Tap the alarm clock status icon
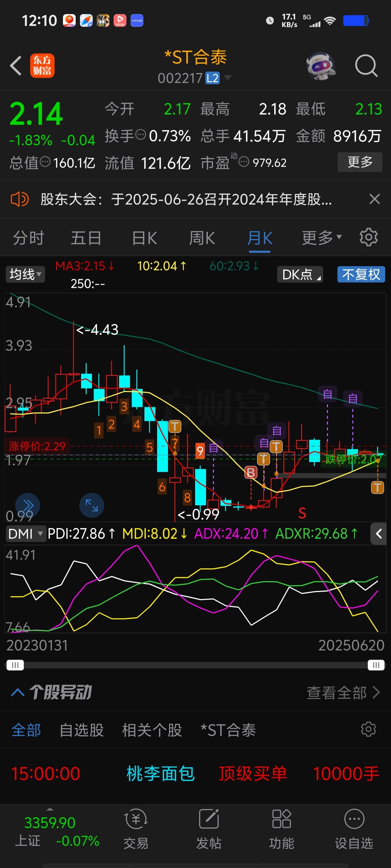This screenshot has width=391, height=868. pos(270,21)
